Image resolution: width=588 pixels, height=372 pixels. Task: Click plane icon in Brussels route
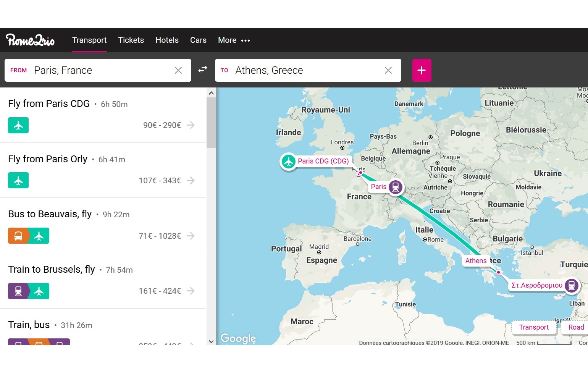tap(39, 291)
